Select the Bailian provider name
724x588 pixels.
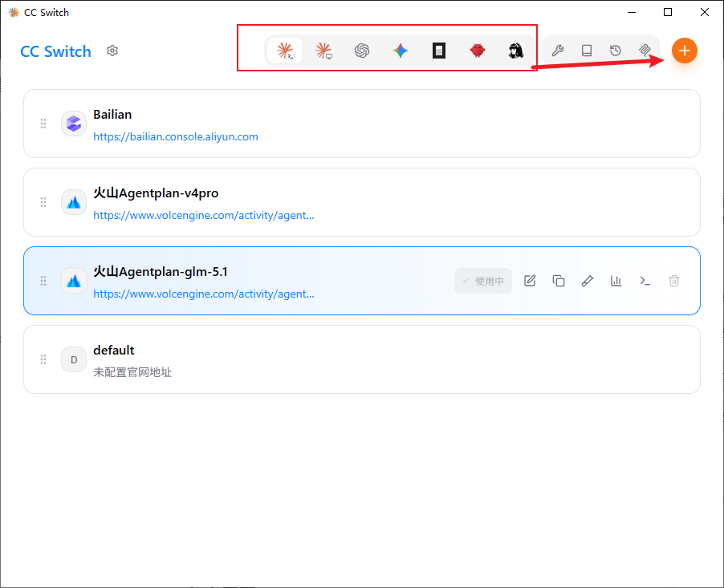112,115
